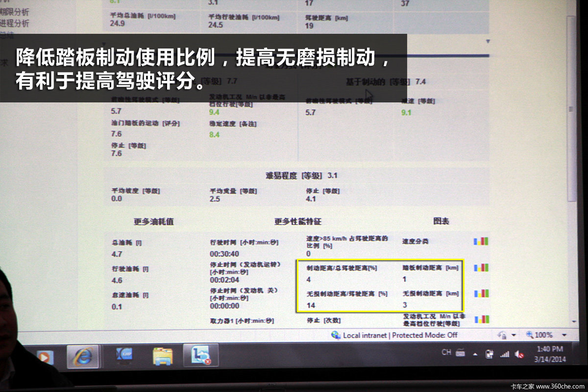The height and width of the screenshot is (392, 588).
Task: Click the green 9.1 value under 减速
Action: click(406, 112)
